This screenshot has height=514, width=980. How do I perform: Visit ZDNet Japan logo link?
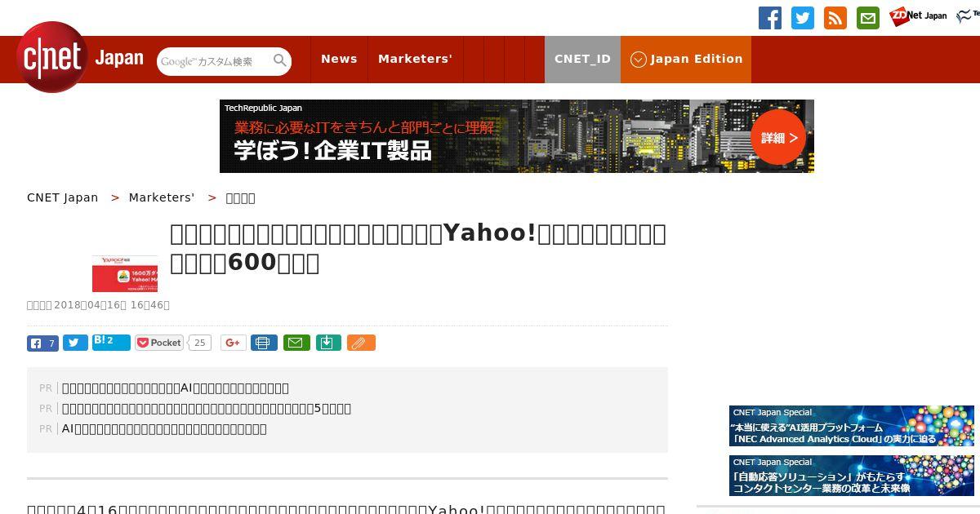pos(918,16)
